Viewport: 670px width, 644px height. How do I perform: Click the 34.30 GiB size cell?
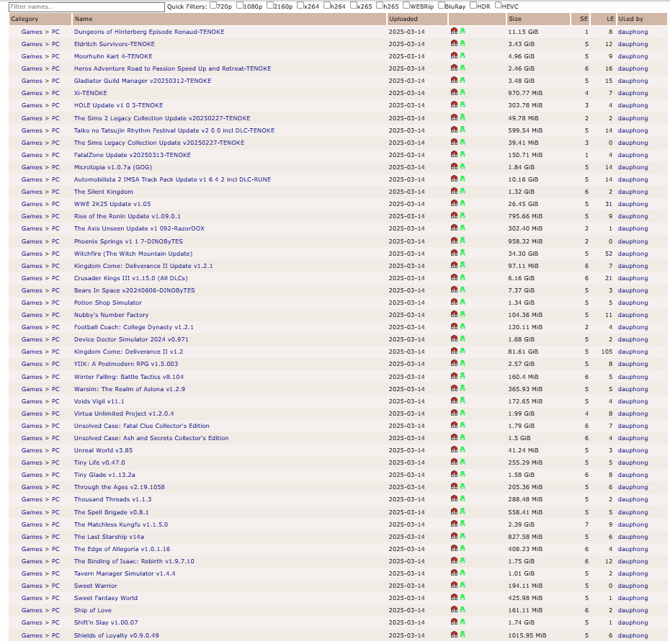[523, 254]
